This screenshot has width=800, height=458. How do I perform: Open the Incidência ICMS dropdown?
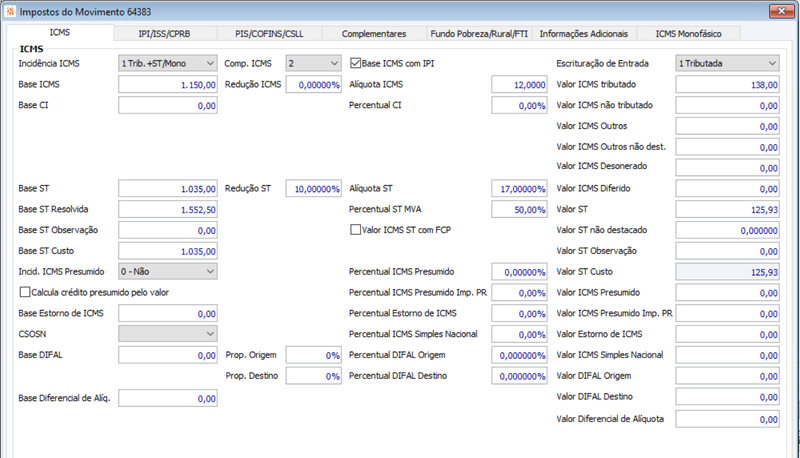(x=168, y=63)
